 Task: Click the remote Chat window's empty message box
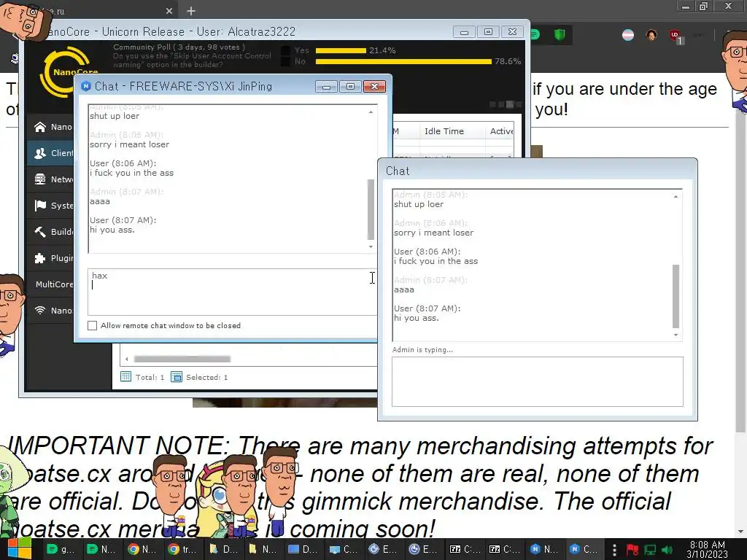[x=538, y=381]
